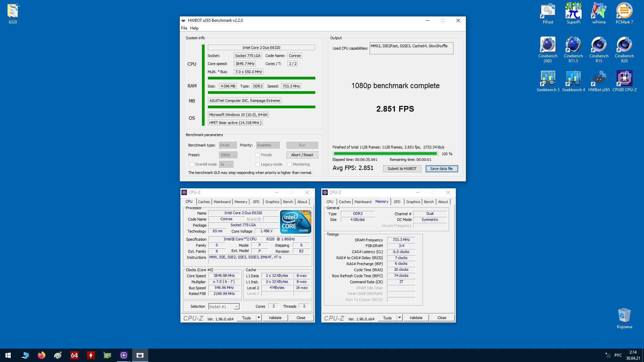Viewport: 644px width, 362px height.
Task: Click the ASUSTeK Rampage Extreme motherboard field
Action: click(x=245, y=101)
